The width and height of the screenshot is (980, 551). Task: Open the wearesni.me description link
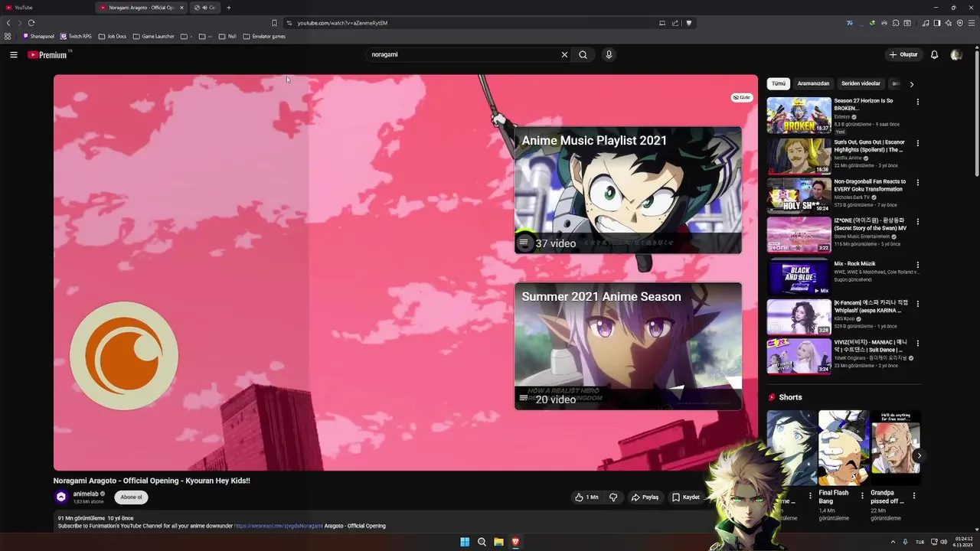point(279,526)
